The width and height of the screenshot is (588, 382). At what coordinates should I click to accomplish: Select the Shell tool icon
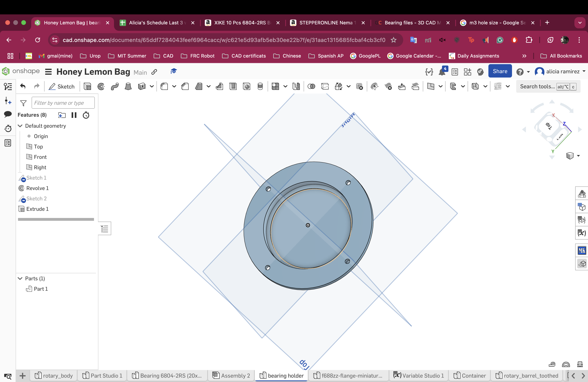(233, 87)
